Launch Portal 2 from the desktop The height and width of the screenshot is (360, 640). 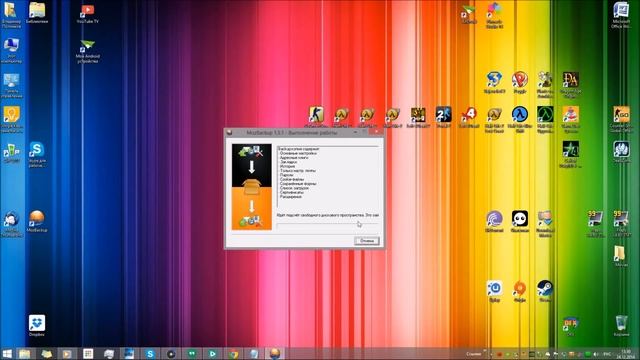[x=443, y=117]
